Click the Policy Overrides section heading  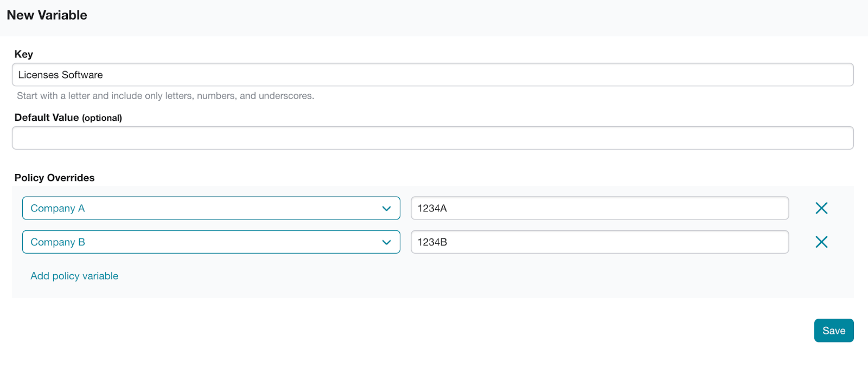tap(54, 178)
